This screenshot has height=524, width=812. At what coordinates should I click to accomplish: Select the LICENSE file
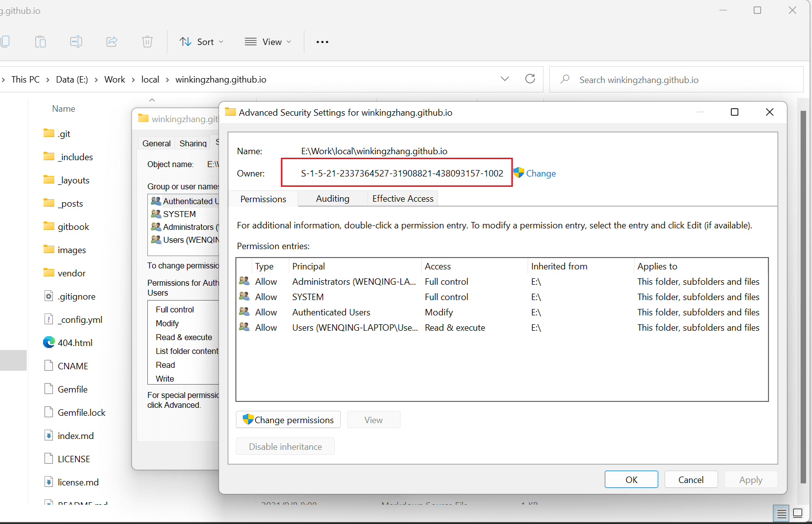tap(68, 459)
